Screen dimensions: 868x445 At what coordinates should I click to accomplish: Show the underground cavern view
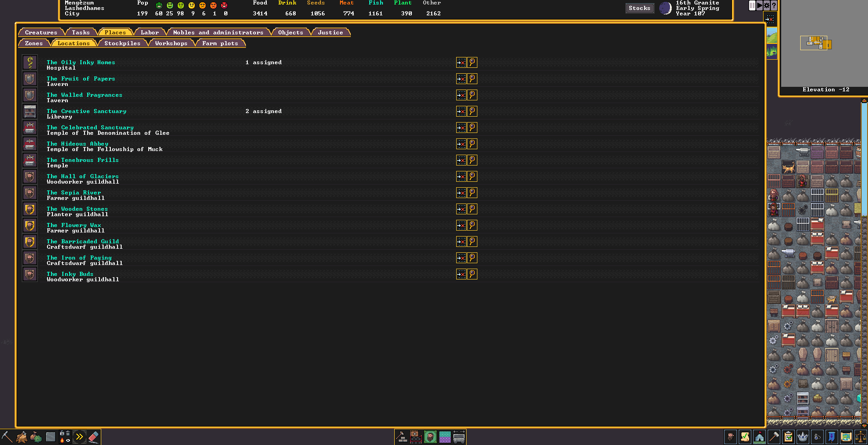[x=772, y=51]
